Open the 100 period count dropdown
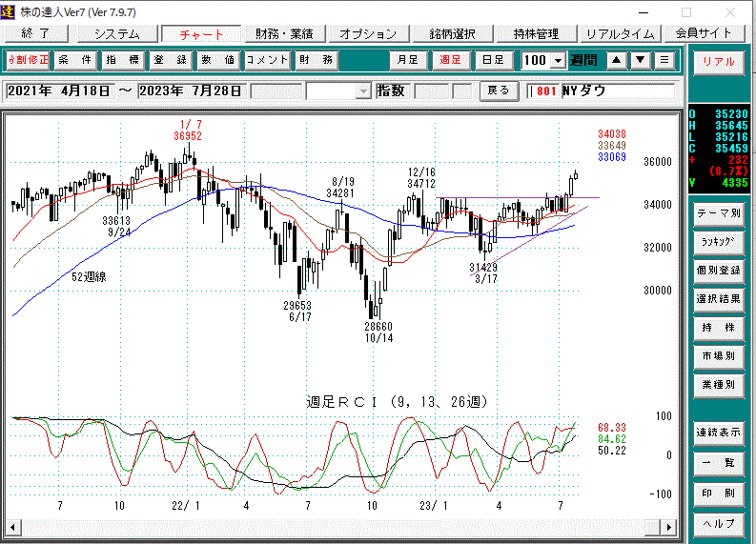Image resolution: width=756 pixels, height=544 pixels. point(557,60)
